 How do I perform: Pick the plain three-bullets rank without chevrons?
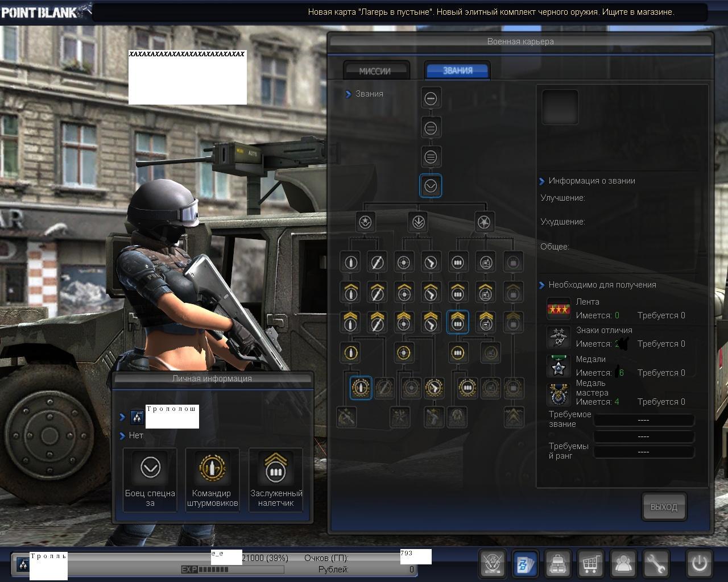457,263
